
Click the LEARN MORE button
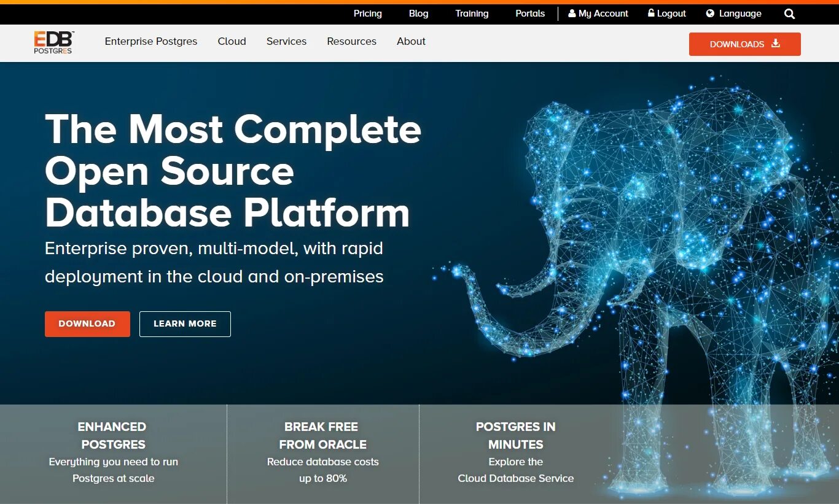click(x=185, y=324)
